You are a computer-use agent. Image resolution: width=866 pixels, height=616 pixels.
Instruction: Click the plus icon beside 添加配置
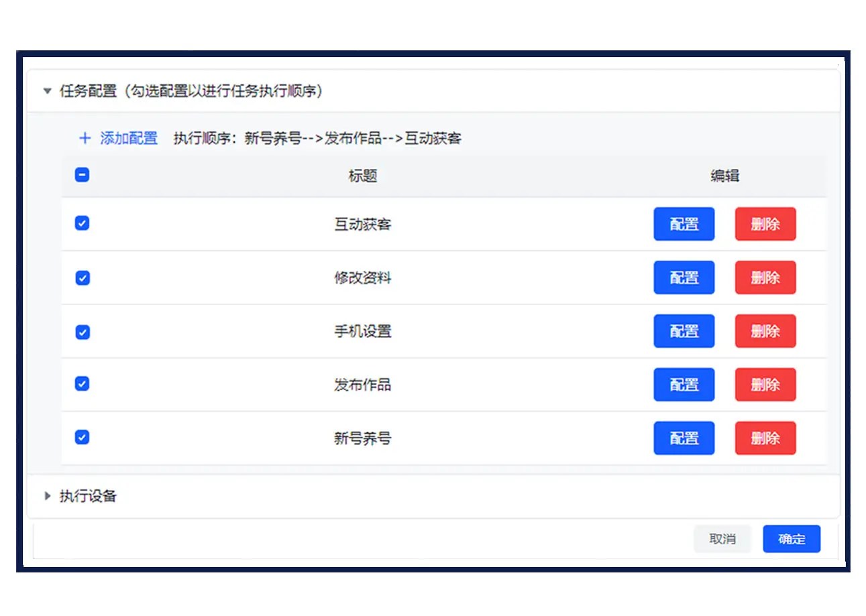pos(85,138)
